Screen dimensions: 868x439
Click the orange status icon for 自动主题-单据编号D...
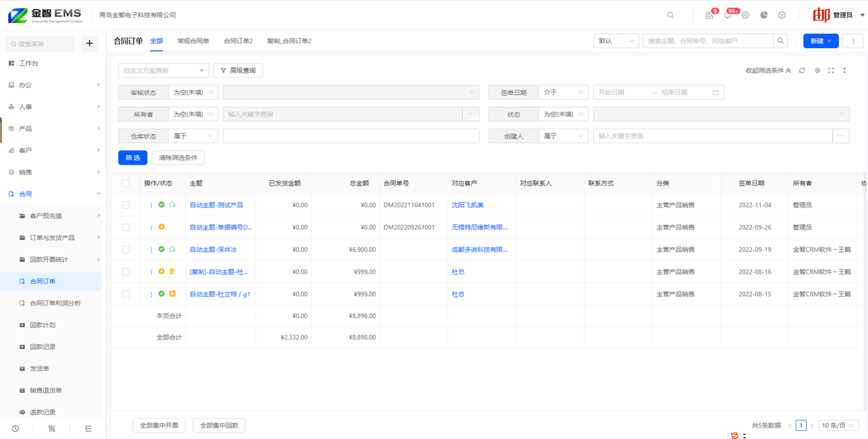tap(161, 227)
